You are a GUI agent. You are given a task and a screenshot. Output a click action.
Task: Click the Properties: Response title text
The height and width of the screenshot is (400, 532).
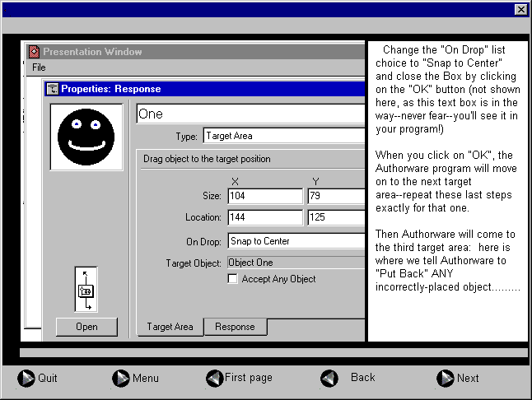click(x=111, y=89)
